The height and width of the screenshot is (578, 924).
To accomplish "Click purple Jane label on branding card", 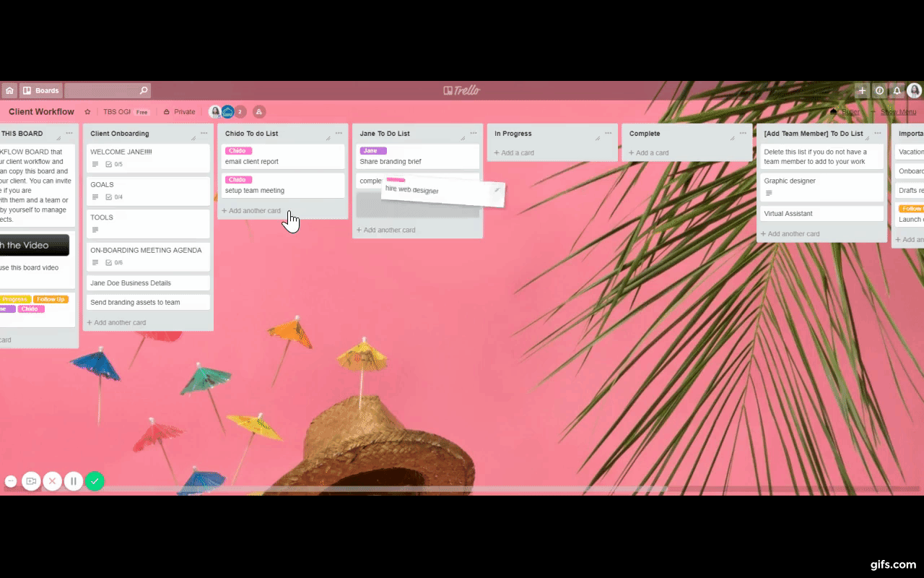I will click(372, 151).
